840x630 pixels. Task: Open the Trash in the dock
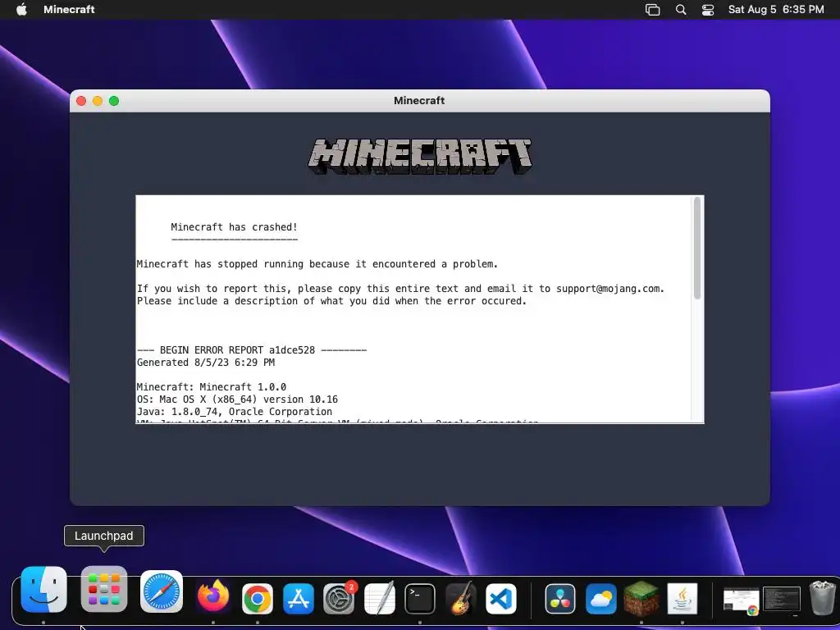click(822, 598)
